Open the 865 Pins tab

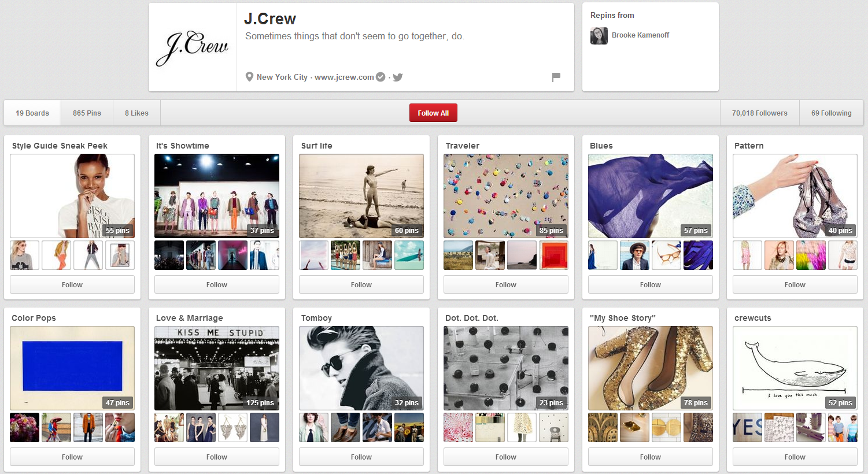(x=87, y=113)
